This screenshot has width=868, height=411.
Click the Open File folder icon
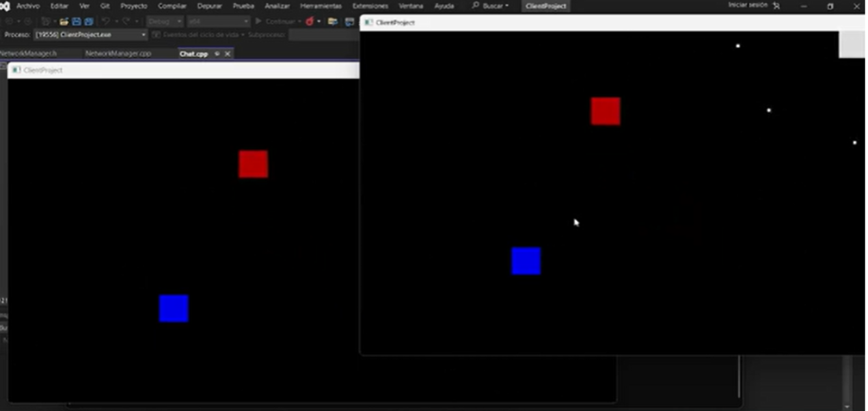[64, 21]
